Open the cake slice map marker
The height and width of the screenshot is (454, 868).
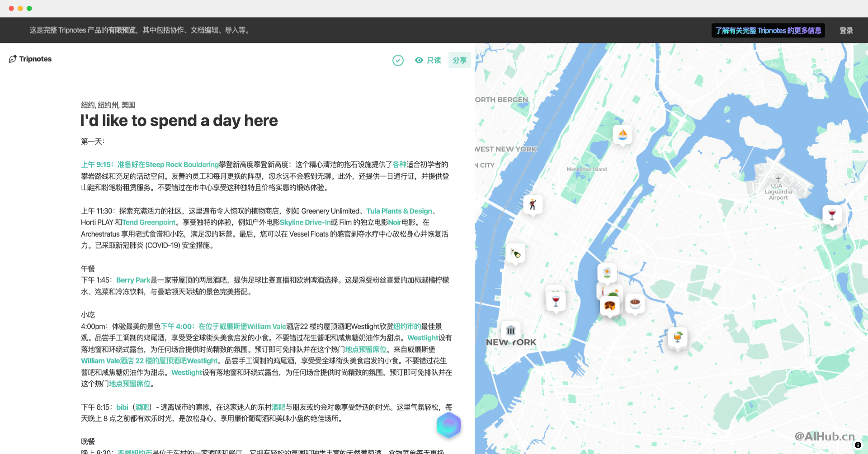[x=609, y=306]
